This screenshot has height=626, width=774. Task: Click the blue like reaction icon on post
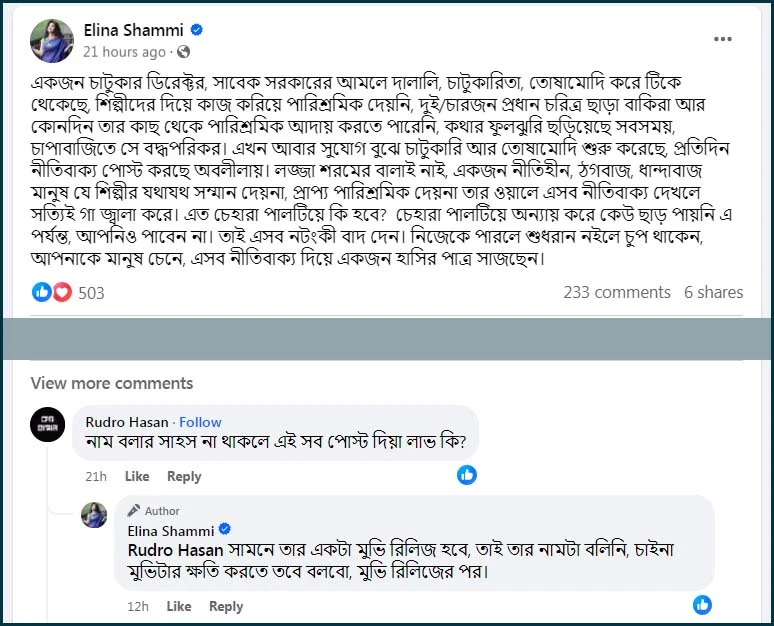tap(42, 292)
